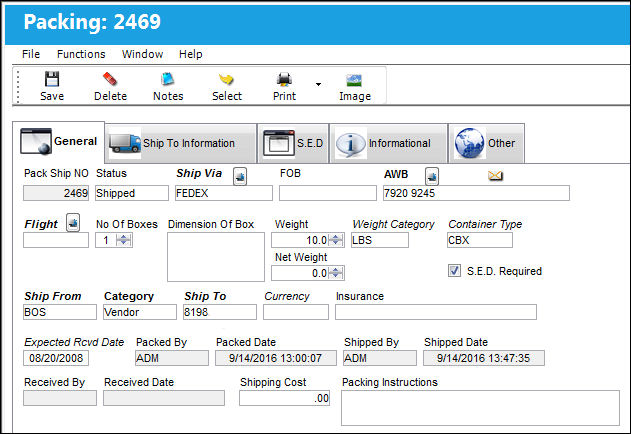
Task: Increase No Of Boxes with the up arrow
Action: [x=123, y=237]
